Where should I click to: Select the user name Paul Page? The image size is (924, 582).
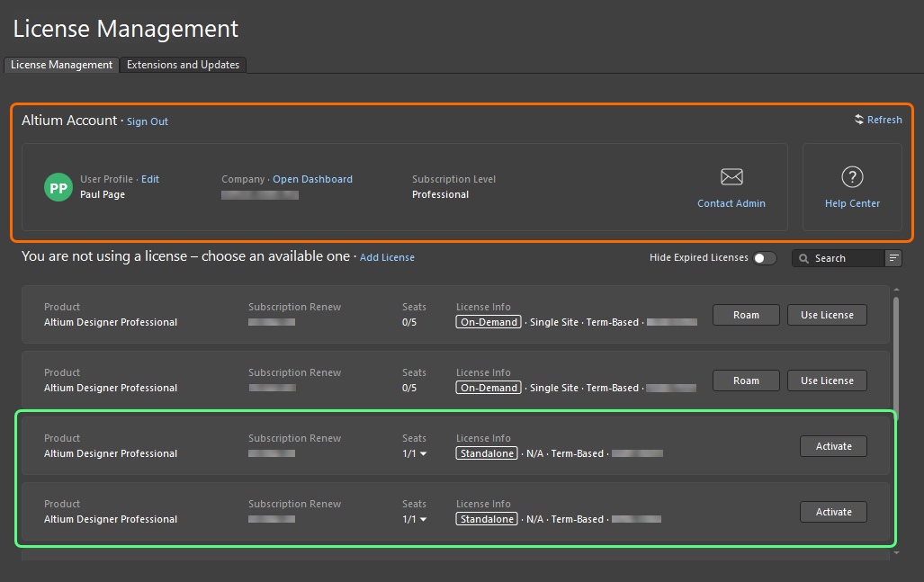pyautogui.click(x=103, y=194)
